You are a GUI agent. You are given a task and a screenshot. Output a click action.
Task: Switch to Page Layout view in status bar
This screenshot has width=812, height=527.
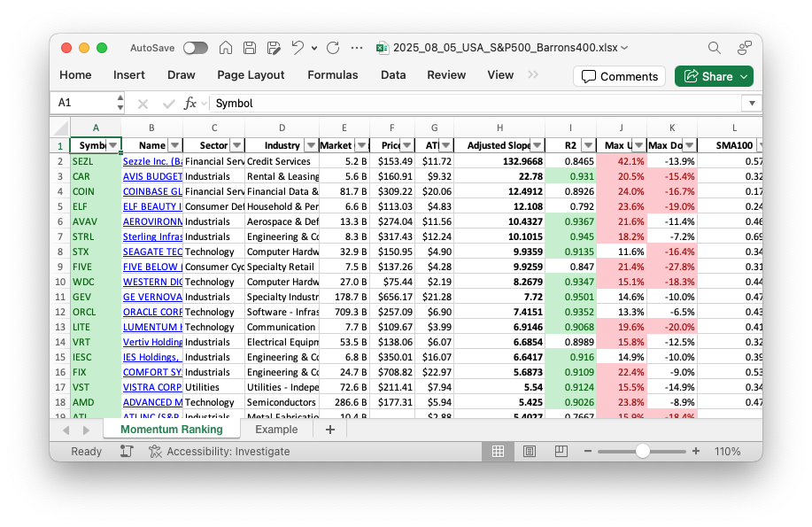pyautogui.click(x=530, y=451)
